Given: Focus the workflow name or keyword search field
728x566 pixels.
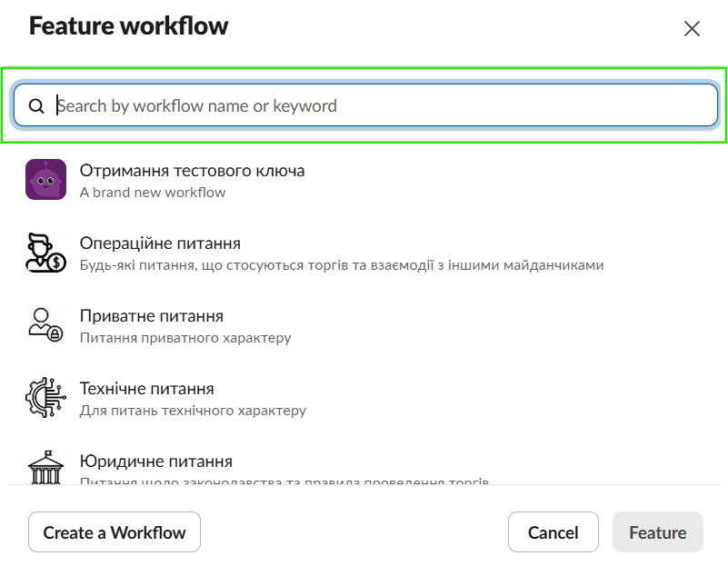Looking at the screenshot, I should click(x=382, y=106).
